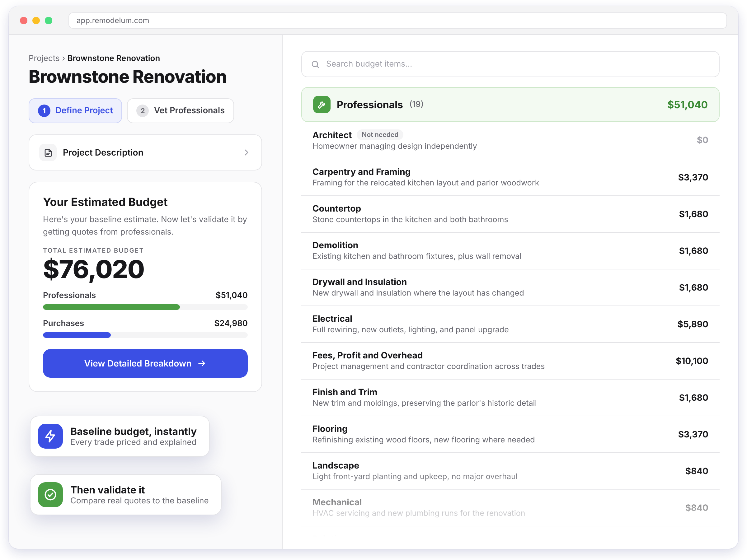
Task: Click the blue lightning bolt icon
Action: tap(50, 436)
